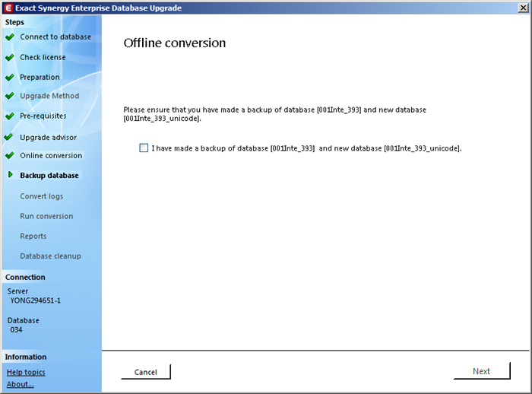
Task: Select the Preparation step
Action: (40, 77)
